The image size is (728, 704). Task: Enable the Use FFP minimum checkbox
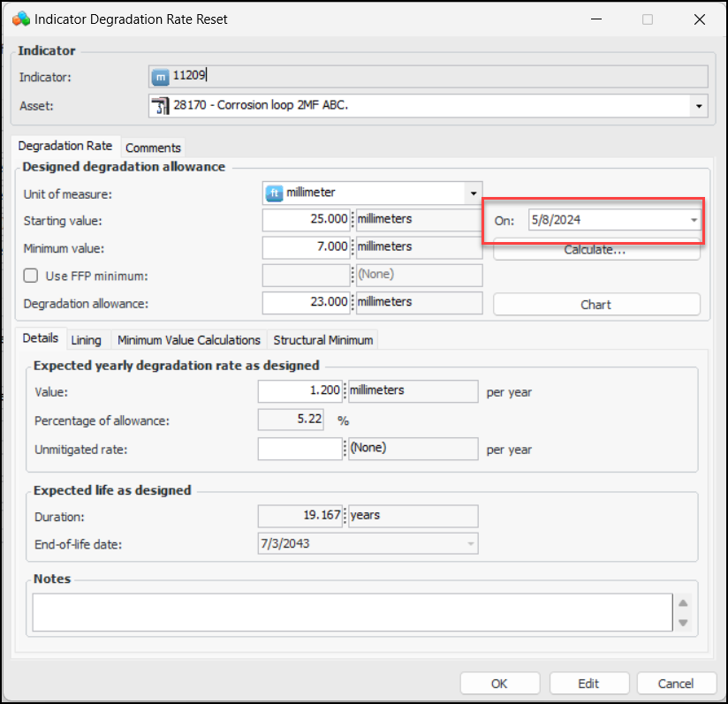(x=31, y=276)
